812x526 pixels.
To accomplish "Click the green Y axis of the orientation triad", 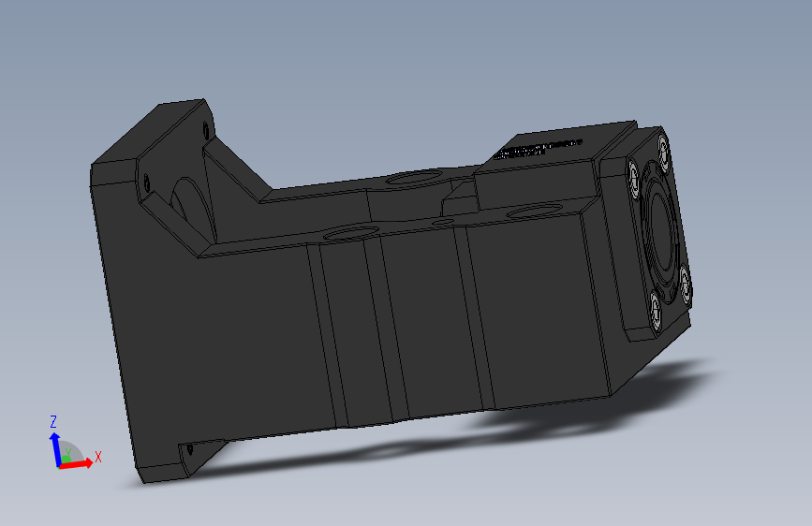I will 66,458.
